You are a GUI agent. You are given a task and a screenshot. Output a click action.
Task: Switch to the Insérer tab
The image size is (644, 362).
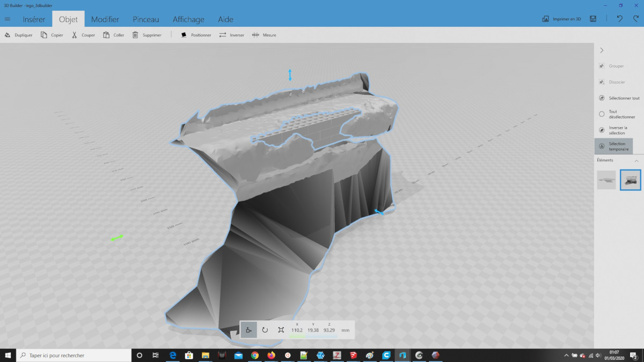[x=33, y=19]
